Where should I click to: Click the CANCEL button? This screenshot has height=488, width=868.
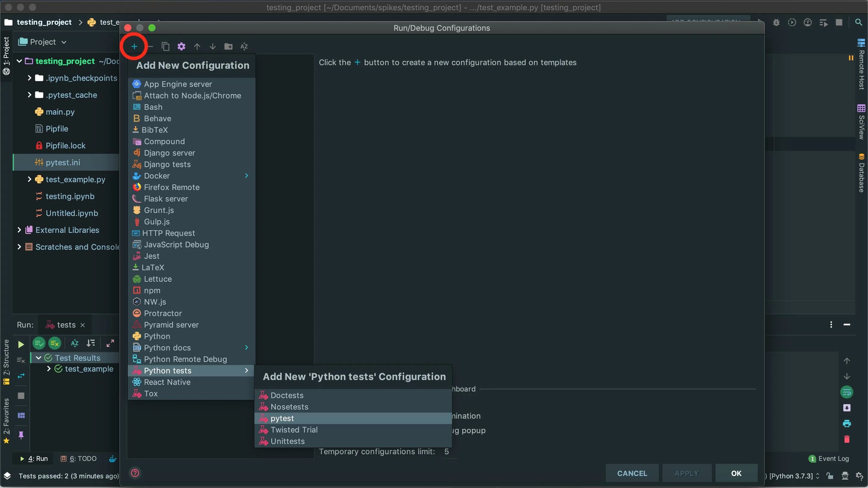coord(632,473)
